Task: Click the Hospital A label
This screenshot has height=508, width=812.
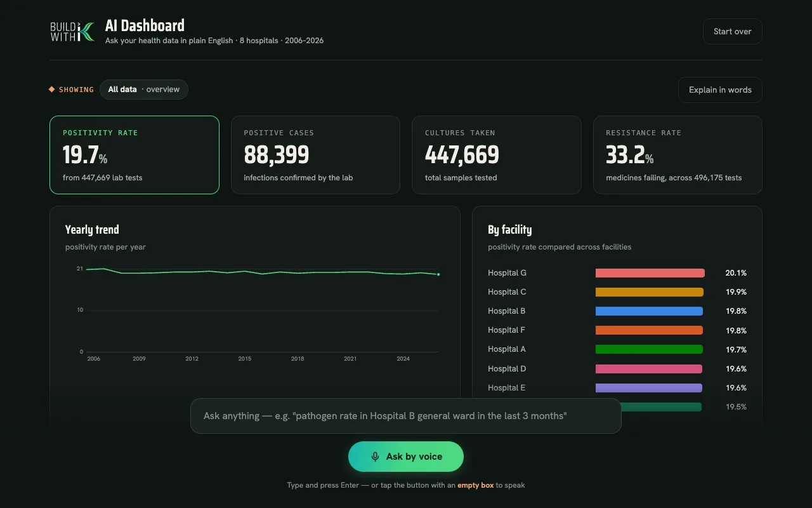Action: pyautogui.click(x=507, y=349)
